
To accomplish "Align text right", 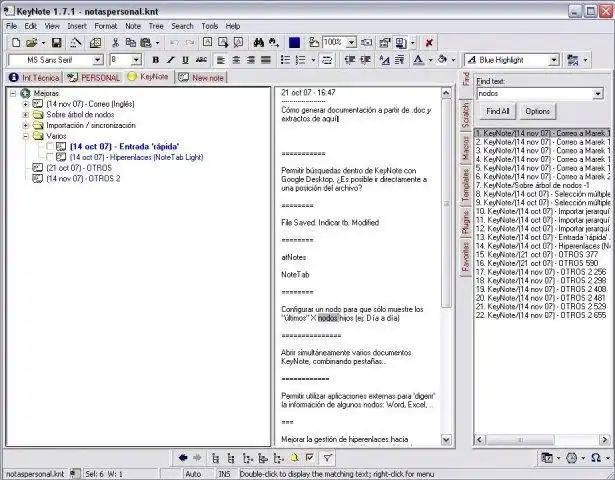I will coord(251,60).
